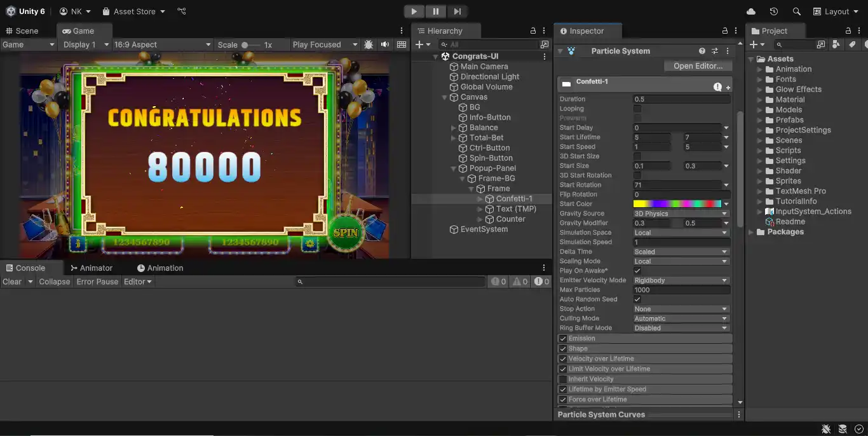868x436 pixels.
Task: Enable the Inherit Velocity module
Action: pyautogui.click(x=562, y=379)
